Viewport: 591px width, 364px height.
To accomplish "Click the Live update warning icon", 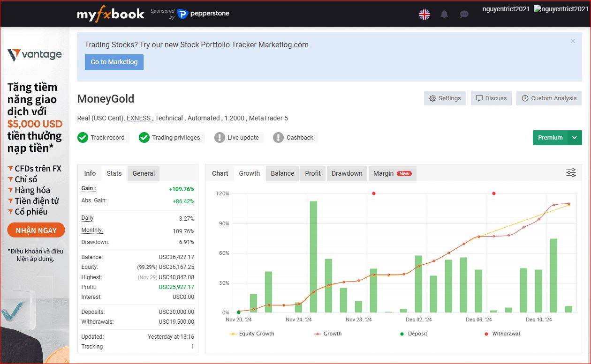I will click(220, 137).
